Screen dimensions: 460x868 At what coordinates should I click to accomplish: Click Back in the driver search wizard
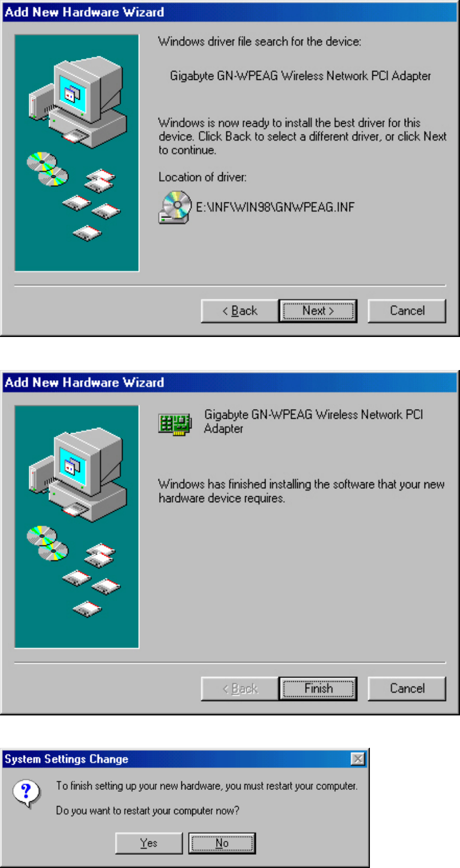tap(239, 311)
